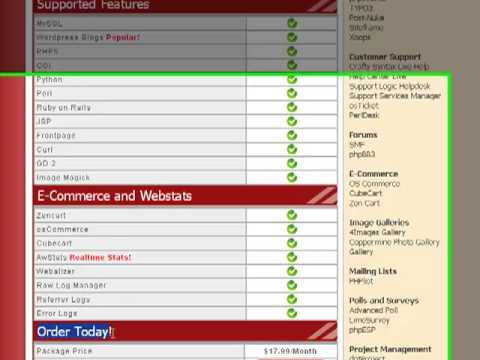
Task: Click the Forums sidebar heading
Action: [363, 135]
